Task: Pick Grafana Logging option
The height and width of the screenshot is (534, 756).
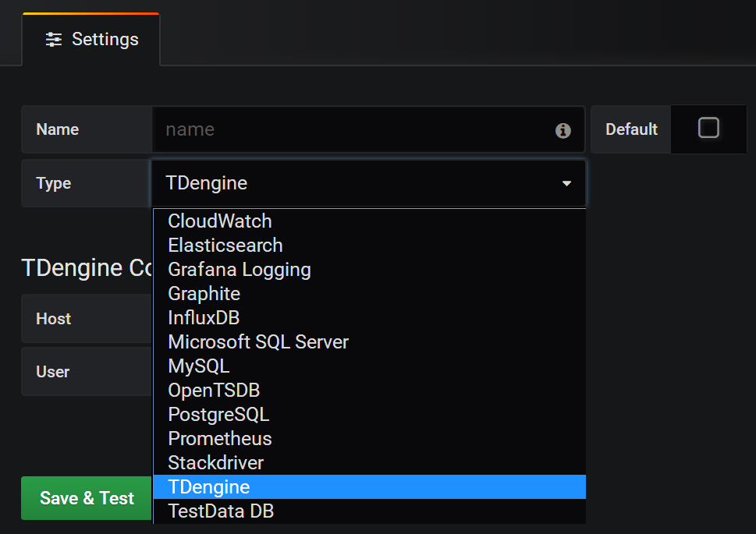Action: point(240,270)
